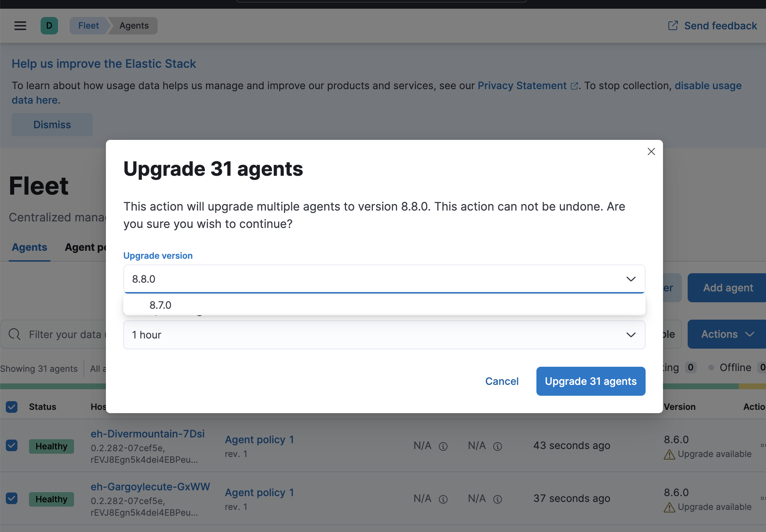
Task: Click the Upgrade 31 agents button
Action: click(590, 381)
